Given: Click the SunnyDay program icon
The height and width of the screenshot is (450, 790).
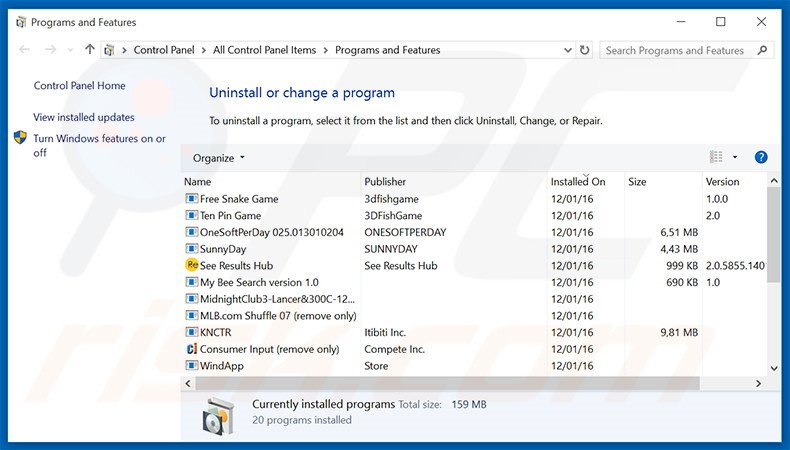Looking at the screenshot, I should 191,248.
